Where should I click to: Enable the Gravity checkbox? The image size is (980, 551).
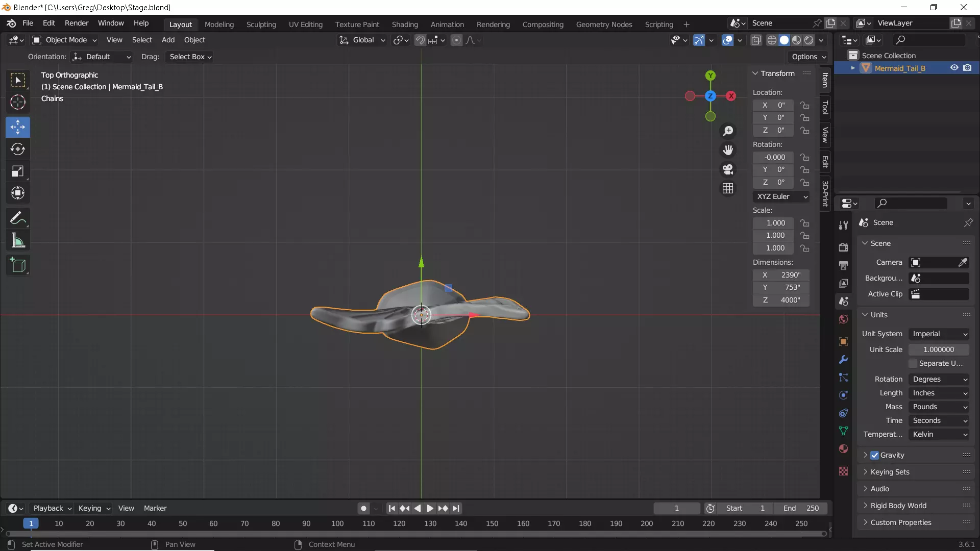coord(875,455)
